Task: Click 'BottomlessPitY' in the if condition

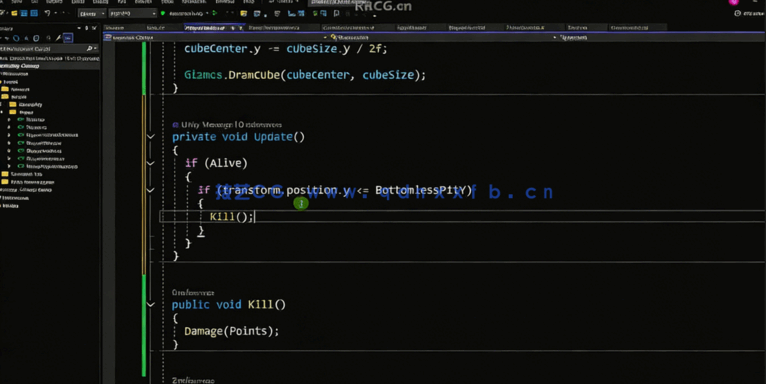Action: pyautogui.click(x=421, y=190)
